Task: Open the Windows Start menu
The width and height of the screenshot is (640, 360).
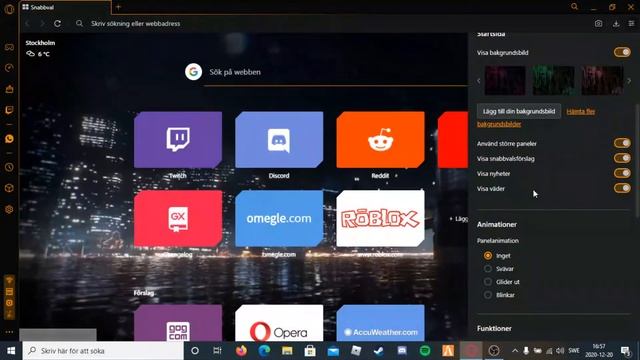Action: 11,351
